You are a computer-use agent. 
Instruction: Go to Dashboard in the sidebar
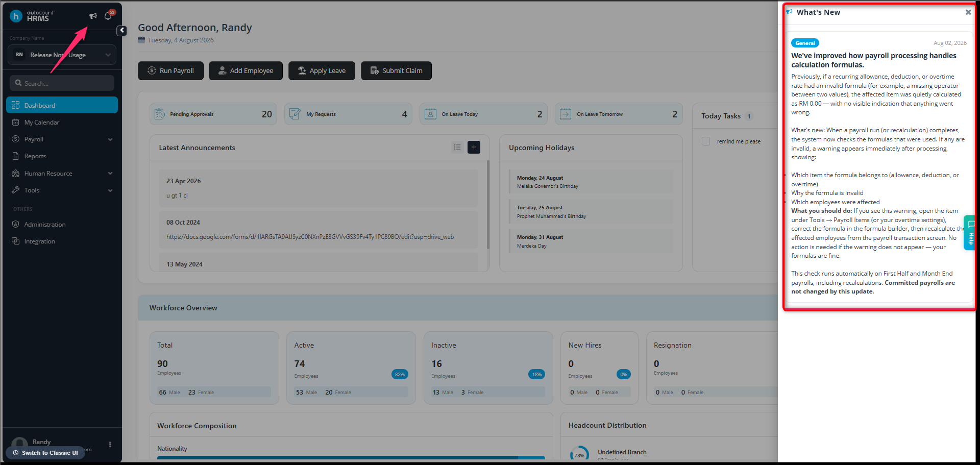click(x=62, y=105)
